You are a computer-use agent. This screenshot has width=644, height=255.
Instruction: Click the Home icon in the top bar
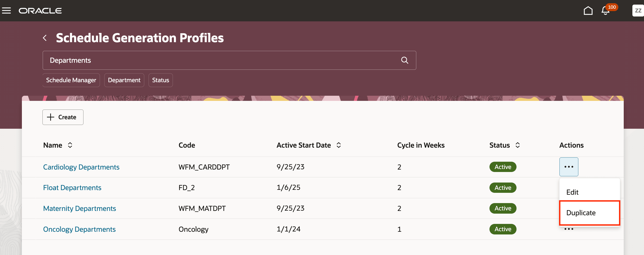(588, 11)
